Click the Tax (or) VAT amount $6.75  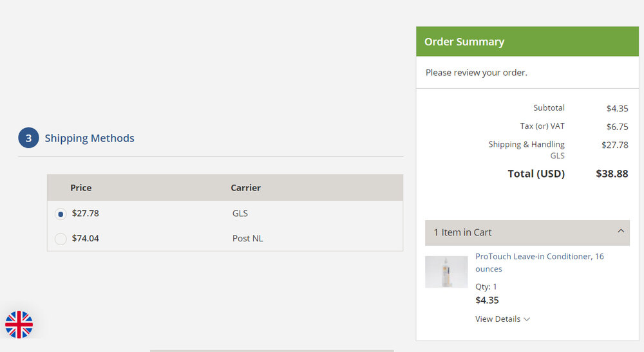[617, 127]
